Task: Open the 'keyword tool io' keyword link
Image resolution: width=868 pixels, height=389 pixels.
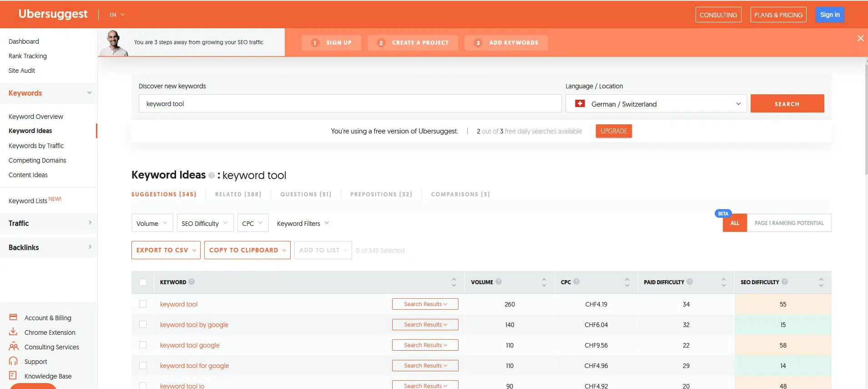Action: click(x=182, y=385)
